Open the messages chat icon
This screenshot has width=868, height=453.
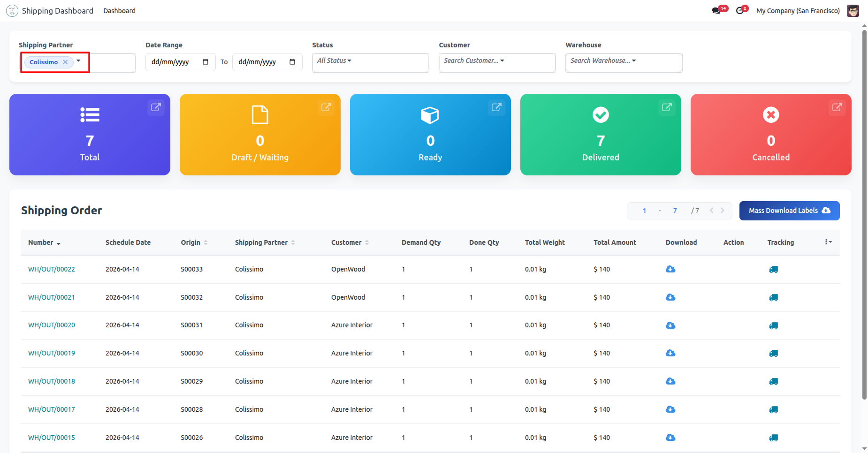click(716, 11)
